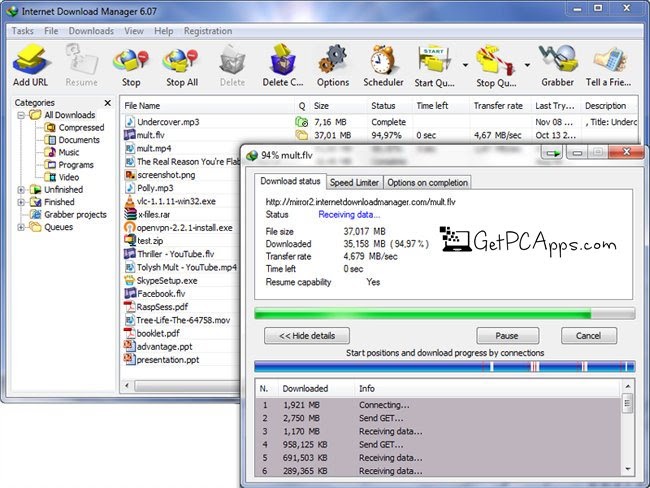650x488 pixels.
Task: Select the Polly.mp3 file row
Action: 181,188
